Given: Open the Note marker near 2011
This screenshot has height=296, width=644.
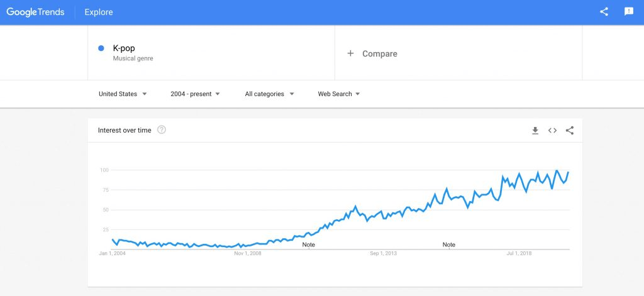Looking at the screenshot, I should click(308, 244).
